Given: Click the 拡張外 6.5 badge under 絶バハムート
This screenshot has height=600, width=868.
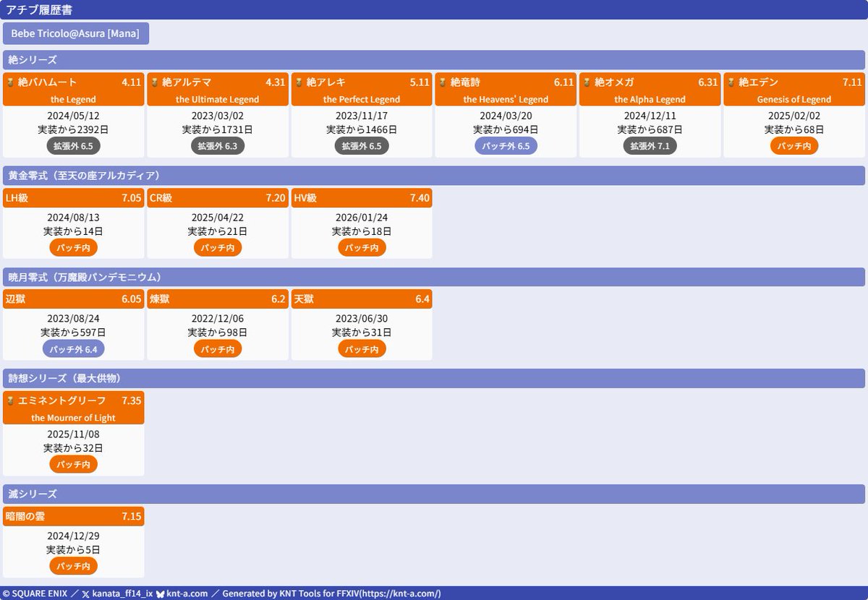Looking at the screenshot, I should (x=74, y=146).
